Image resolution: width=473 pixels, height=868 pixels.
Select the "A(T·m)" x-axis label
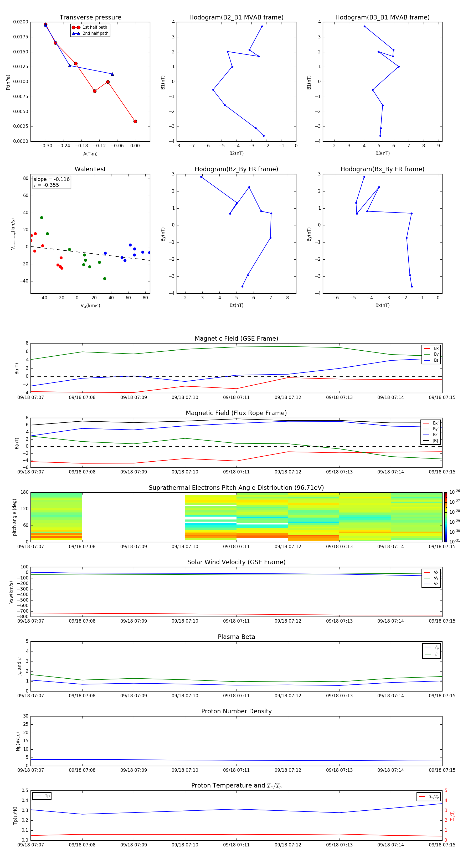click(90, 154)
